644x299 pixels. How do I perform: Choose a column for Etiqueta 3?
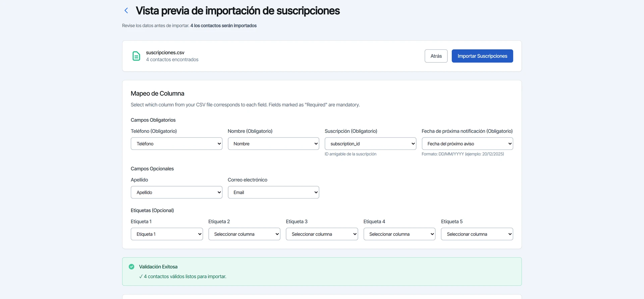pos(322,234)
